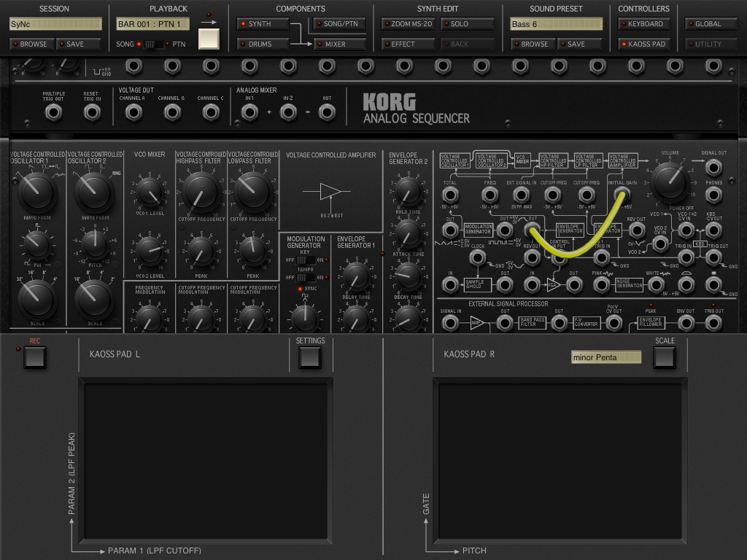747x560 pixels.
Task: Start playback with the white play button
Action: [x=209, y=39]
